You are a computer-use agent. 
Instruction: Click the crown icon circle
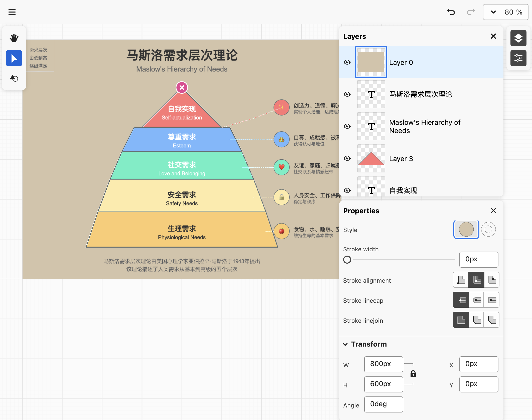tap(282, 139)
